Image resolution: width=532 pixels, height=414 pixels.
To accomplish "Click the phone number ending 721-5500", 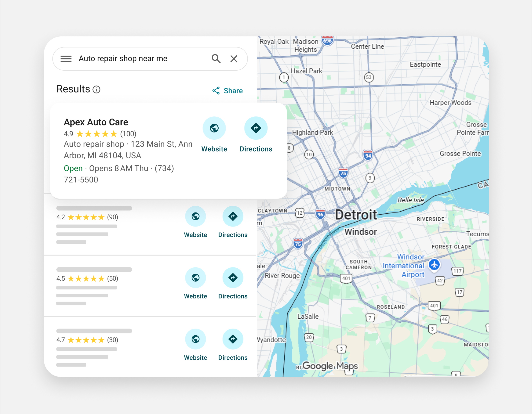I will click(119, 174).
